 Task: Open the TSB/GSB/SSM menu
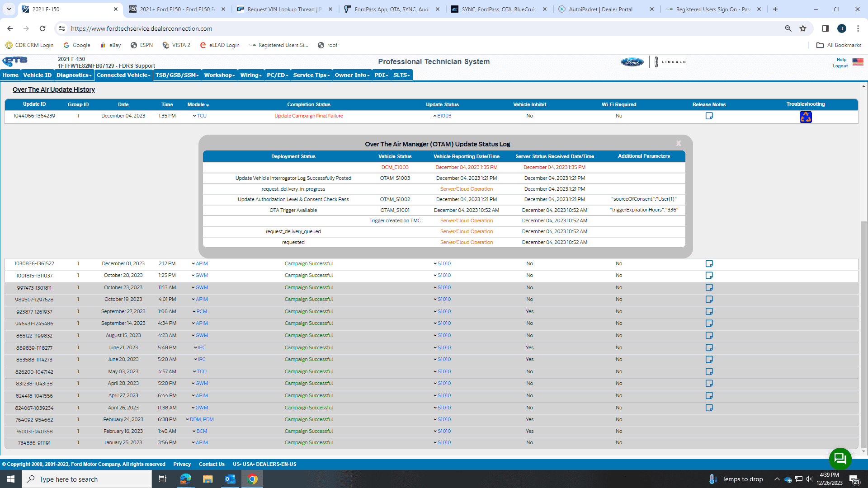(177, 75)
